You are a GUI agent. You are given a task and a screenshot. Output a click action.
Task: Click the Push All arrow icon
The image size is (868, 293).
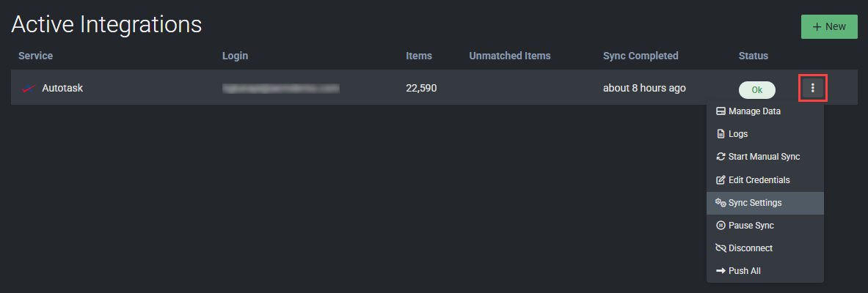point(721,271)
